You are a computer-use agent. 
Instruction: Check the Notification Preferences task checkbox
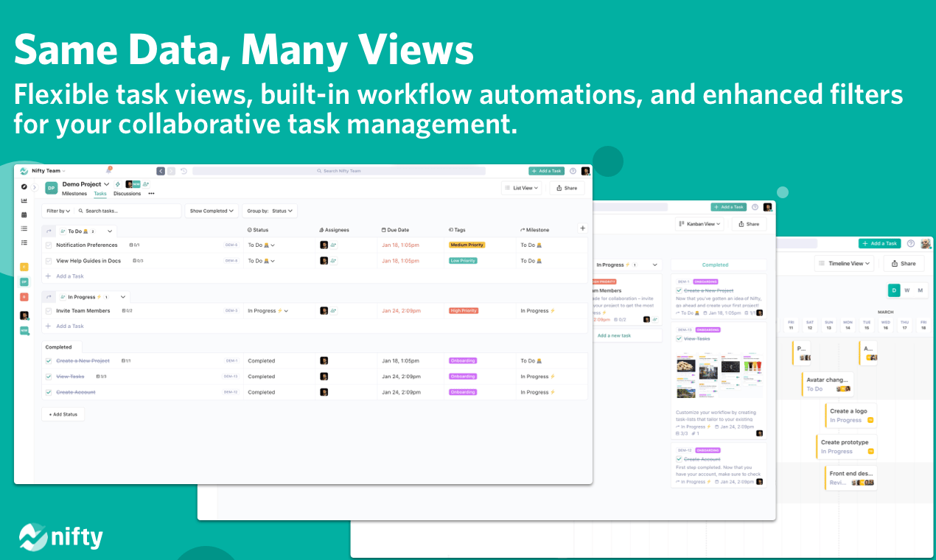click(x=49, y=245)
